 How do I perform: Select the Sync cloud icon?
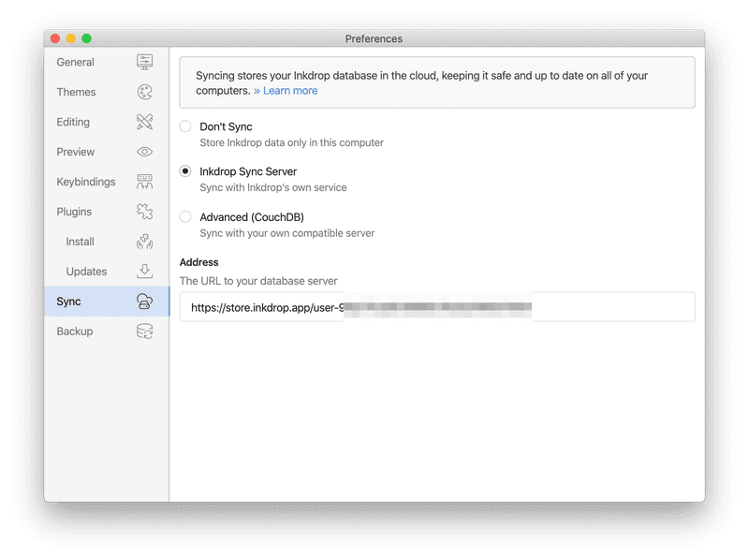tap(143, 302)
